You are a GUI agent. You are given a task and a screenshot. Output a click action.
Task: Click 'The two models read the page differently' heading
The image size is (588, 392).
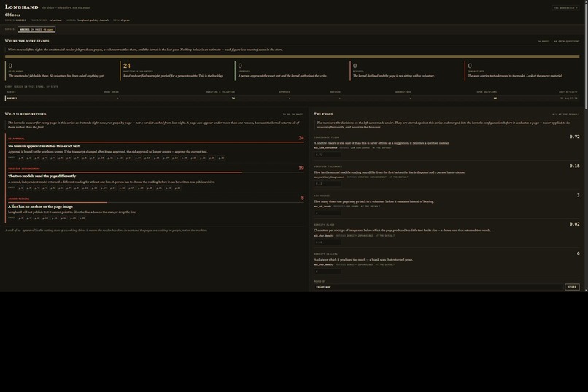[42, 177]
